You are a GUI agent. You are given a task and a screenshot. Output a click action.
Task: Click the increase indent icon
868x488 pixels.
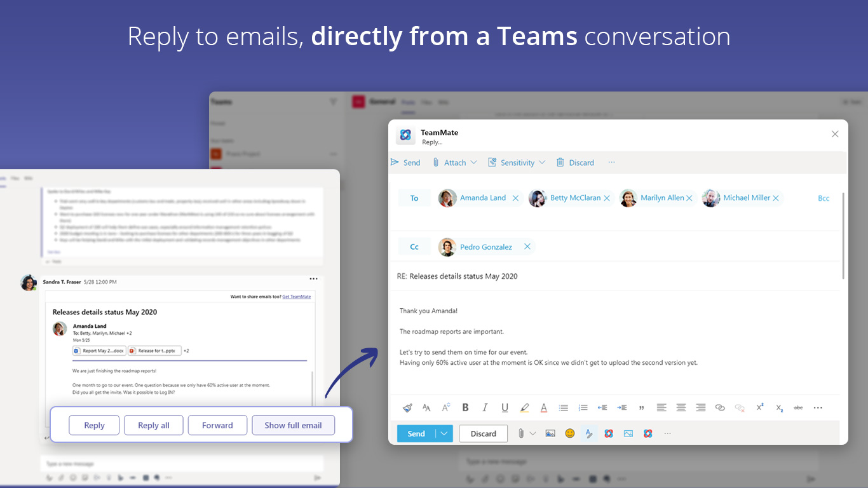(x=622, y=407)
